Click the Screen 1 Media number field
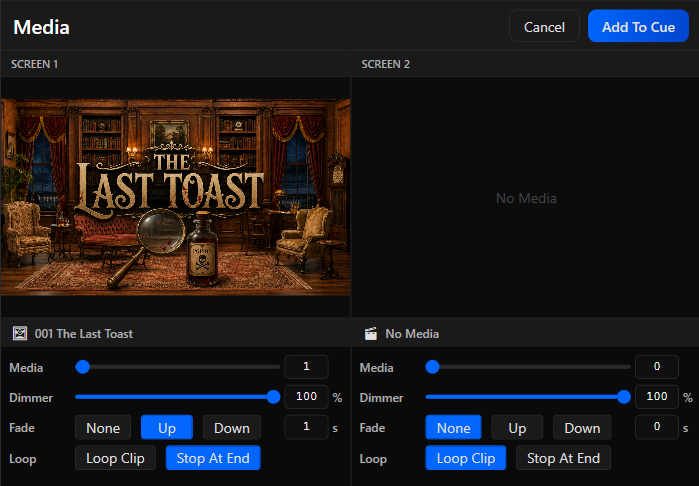The image size is (699, 486). click(306, 367)
